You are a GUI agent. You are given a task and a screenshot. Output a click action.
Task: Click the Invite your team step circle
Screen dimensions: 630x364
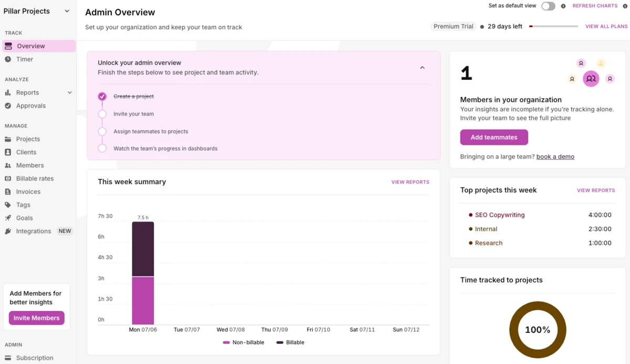[x=102, y=114]
